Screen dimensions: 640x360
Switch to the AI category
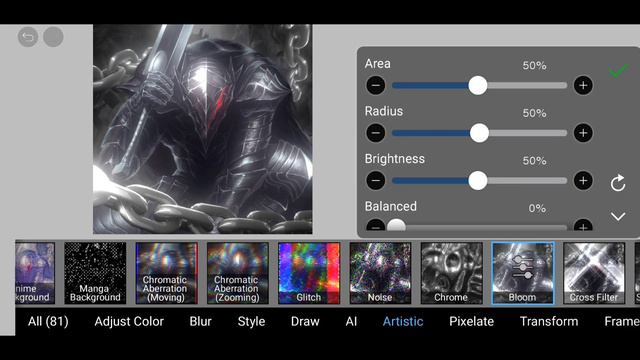point(351,321)
